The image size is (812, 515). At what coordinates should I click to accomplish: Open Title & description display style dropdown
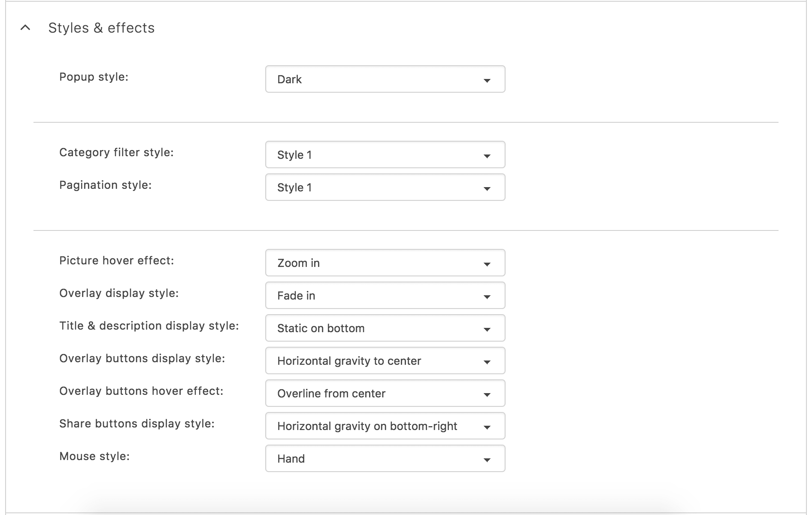pos(385,328)
